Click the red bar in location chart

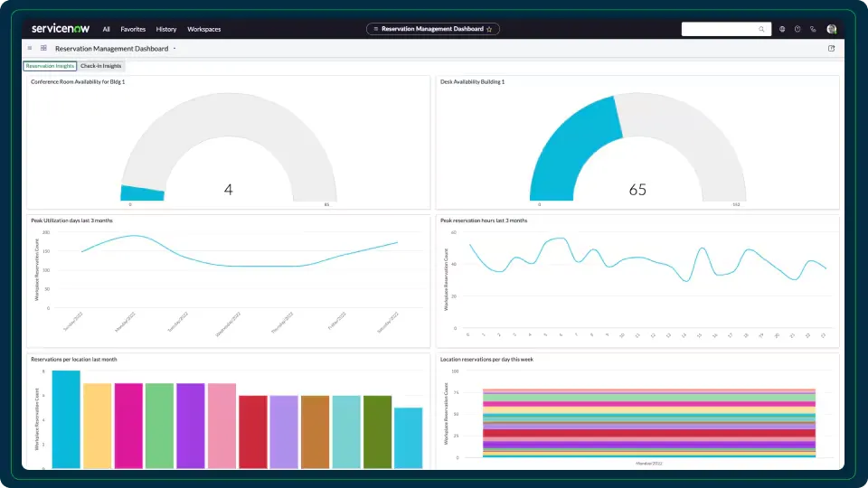(x=253, y=432)
